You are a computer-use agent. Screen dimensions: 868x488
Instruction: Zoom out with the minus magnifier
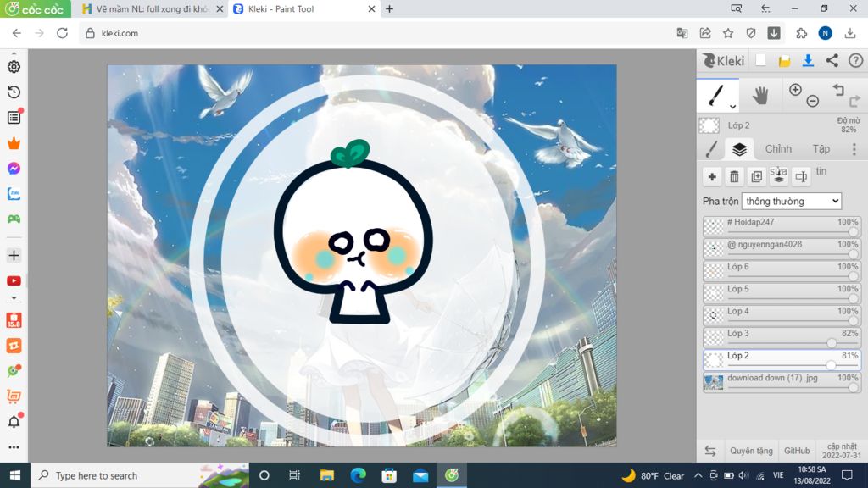pos(813,101)
